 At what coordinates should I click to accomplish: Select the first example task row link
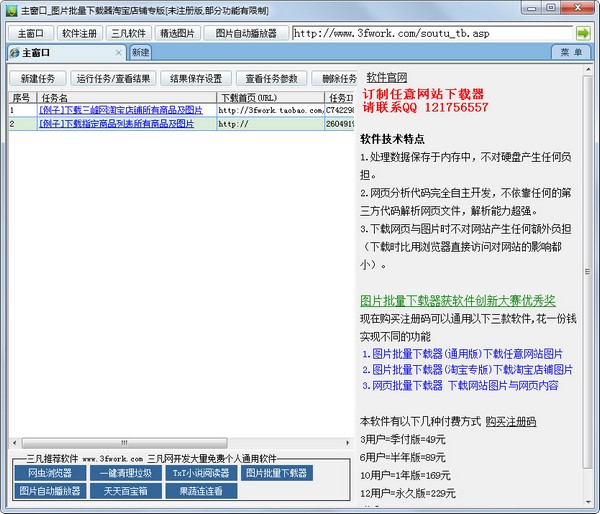[x=120, y=110]
